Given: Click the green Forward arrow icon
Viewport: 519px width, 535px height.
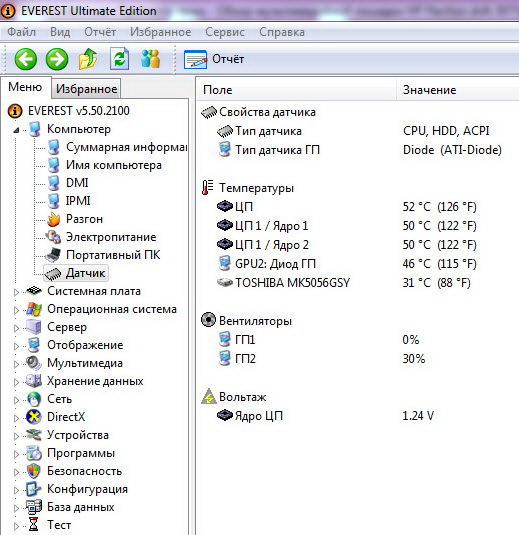Looking at the screenshot, I should point(57,59).
